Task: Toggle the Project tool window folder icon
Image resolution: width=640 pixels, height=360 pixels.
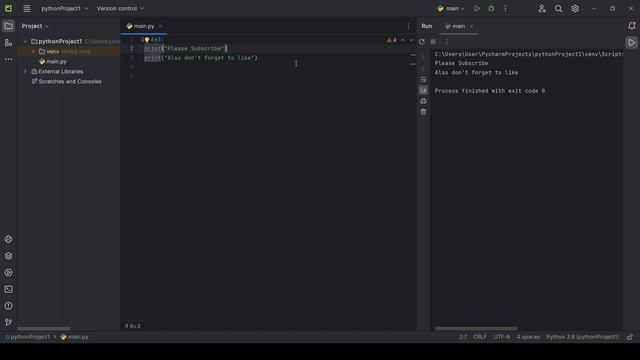Action: click(x=8, y=26)
